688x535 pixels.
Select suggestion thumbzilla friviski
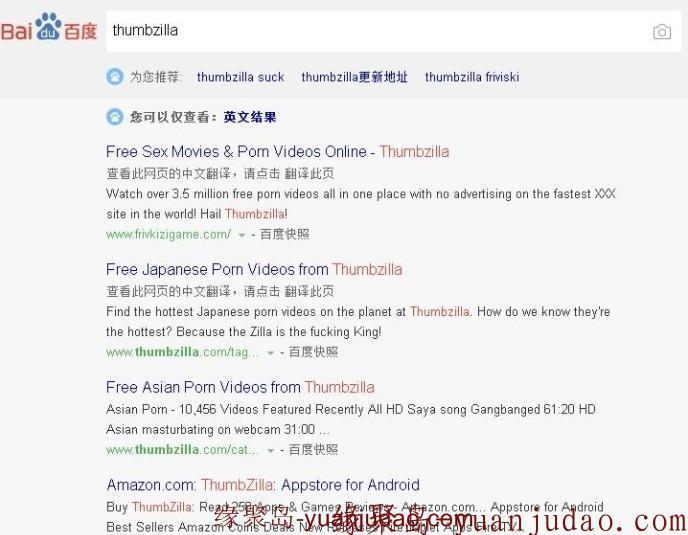click(x=472, y=77)
